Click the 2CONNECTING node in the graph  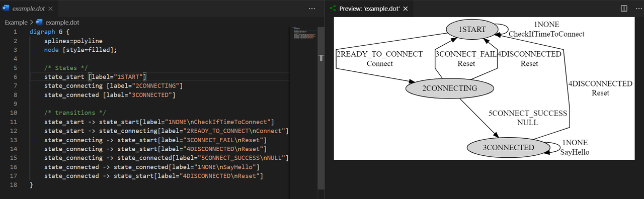(449, 88)
